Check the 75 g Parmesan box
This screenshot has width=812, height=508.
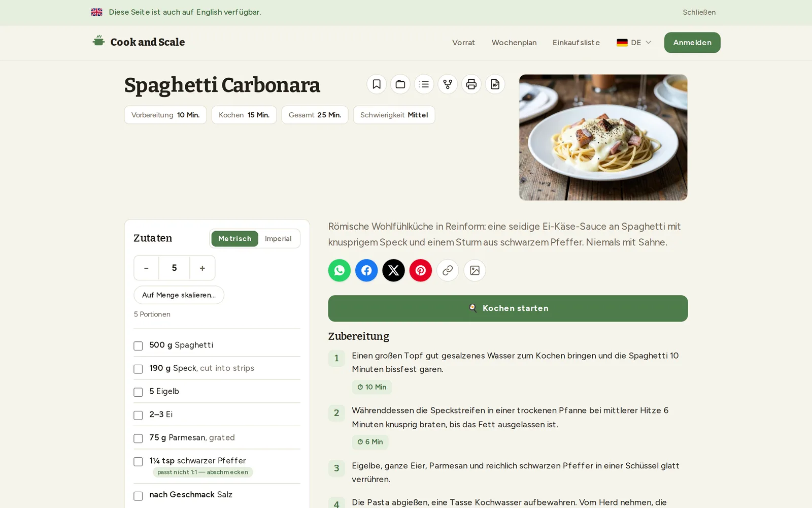(x=138, y=438)
